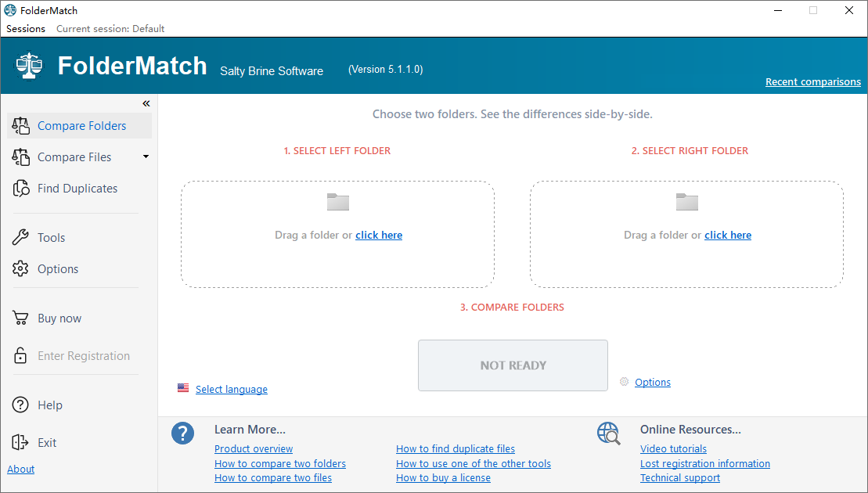Click the US flag language icon
The image size is (868, 493).
[x=183, y=388]
